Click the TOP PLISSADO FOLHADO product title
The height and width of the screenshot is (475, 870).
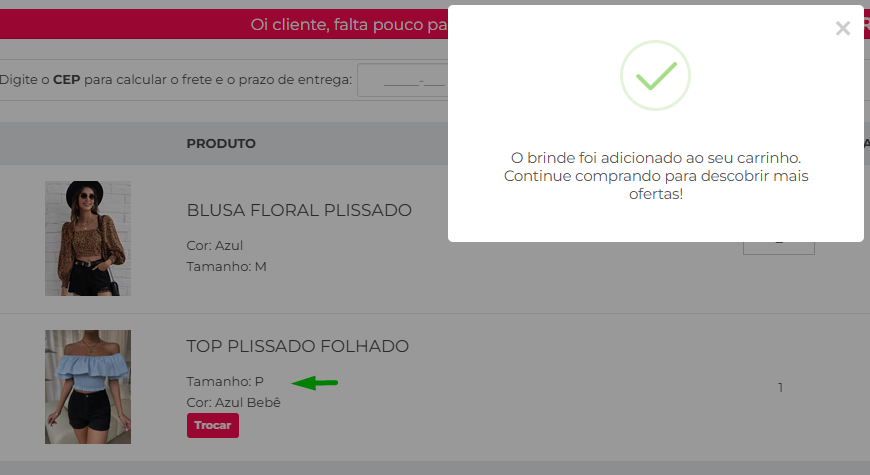(x=297, y=346)
